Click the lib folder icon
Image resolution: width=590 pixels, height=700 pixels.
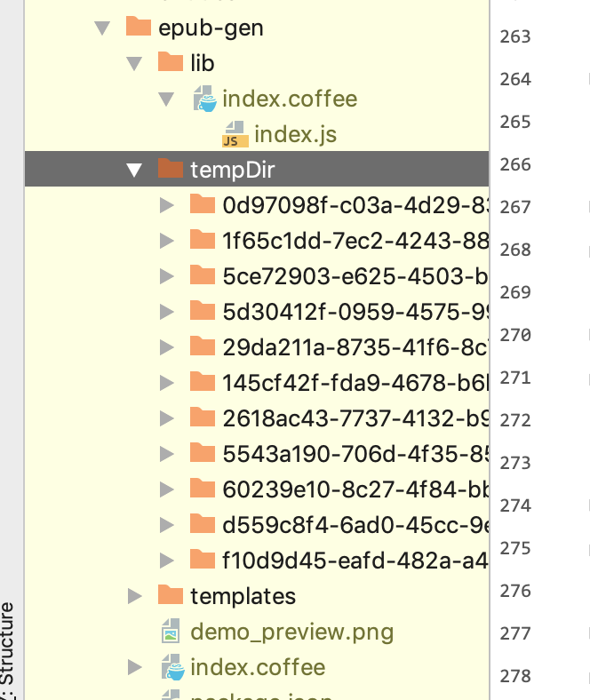[x=171, y=61]
